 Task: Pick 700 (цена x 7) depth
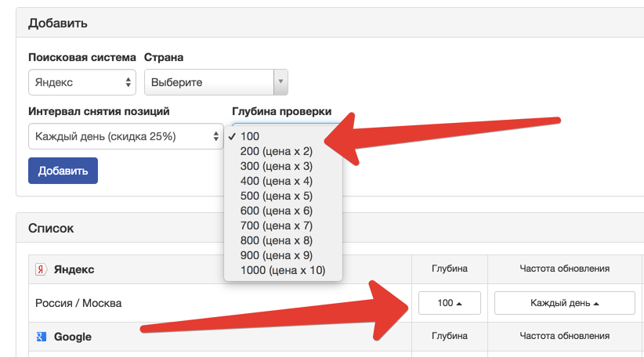(277, 226)
